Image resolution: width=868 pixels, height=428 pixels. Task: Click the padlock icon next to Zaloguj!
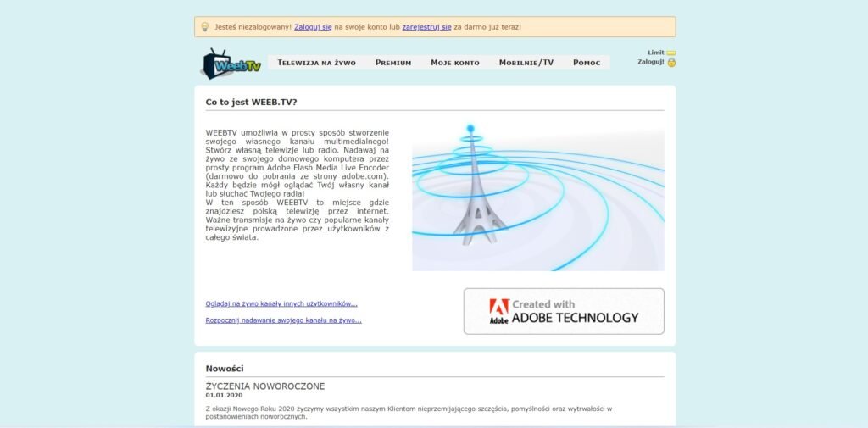671,63
